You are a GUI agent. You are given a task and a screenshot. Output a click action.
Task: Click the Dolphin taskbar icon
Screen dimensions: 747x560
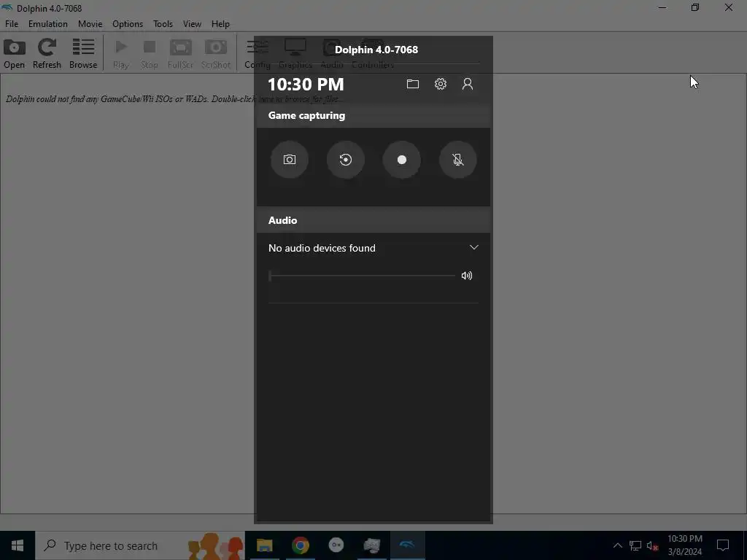tap(407, 545)
